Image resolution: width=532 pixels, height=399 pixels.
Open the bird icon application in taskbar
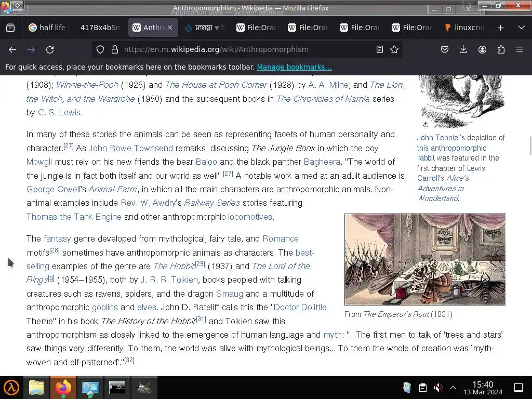click(143, 388)
